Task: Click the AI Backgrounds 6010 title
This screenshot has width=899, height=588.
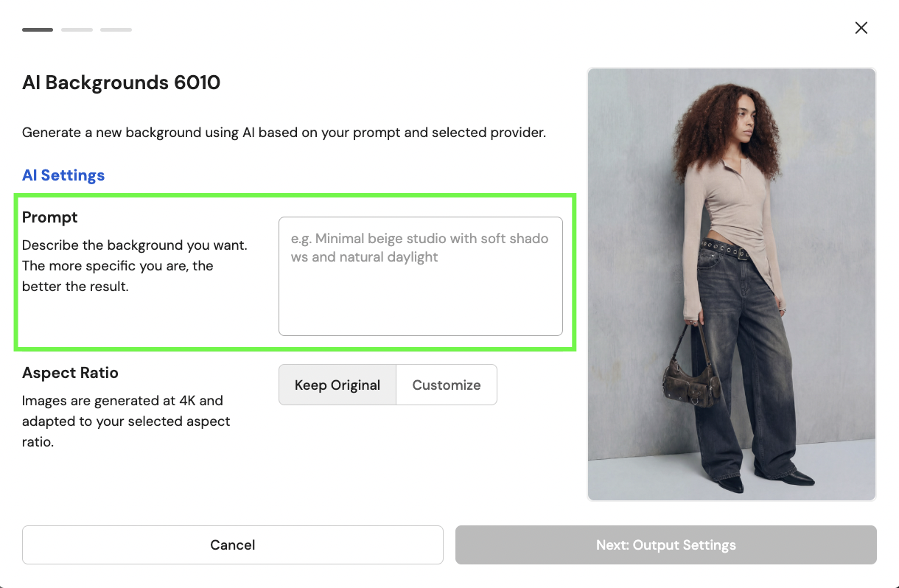Action: pos(121,82)
